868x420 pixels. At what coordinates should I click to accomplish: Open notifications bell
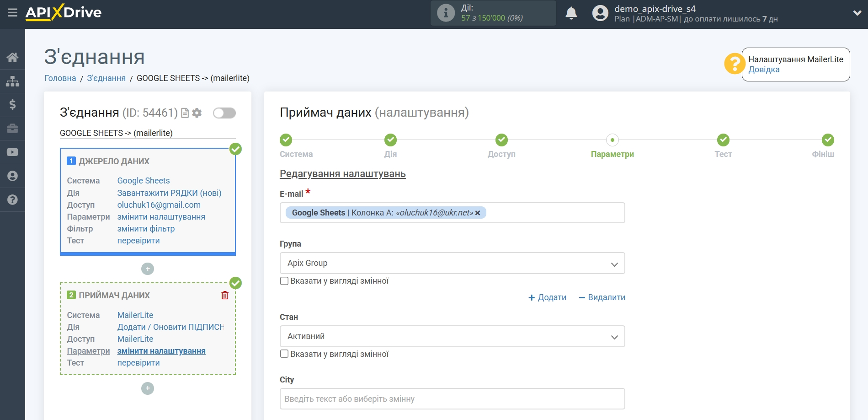point(571,13)
